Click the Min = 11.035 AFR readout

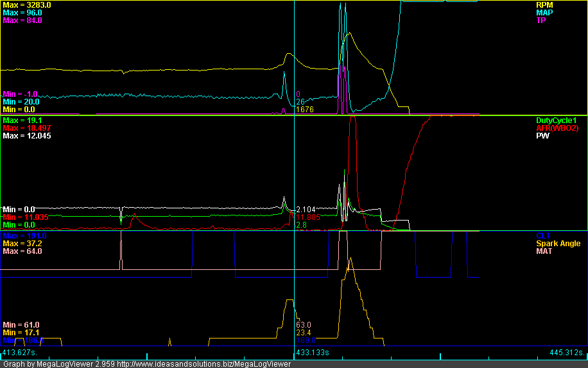point(26,217)
